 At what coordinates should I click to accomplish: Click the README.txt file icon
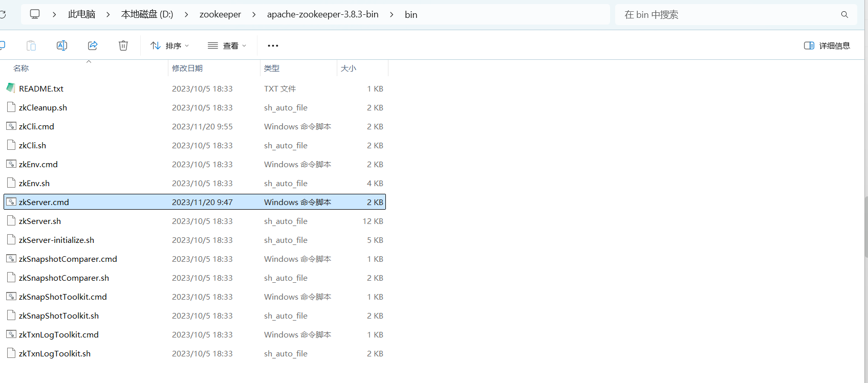[x=11, y=88]
